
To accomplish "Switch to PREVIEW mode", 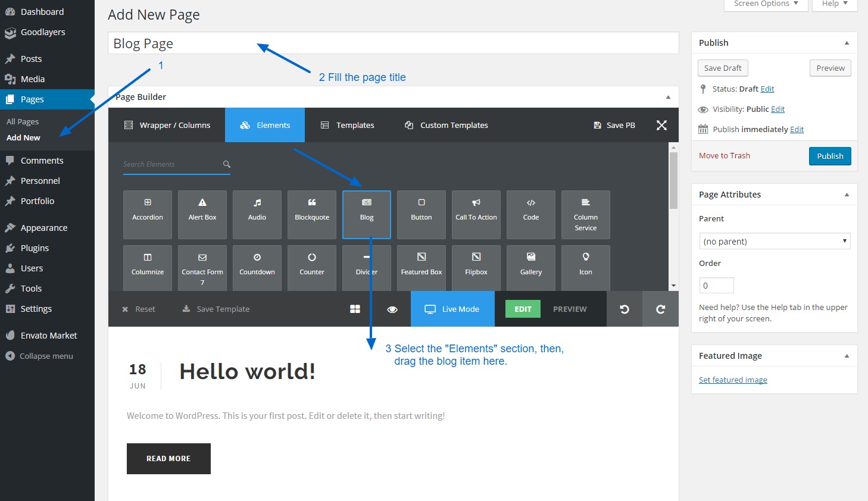I will 570,309.
